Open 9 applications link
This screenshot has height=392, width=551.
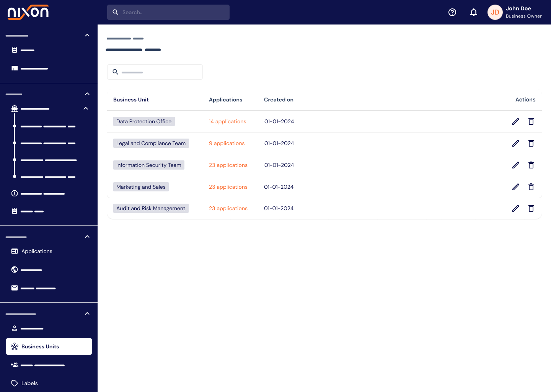click(x=227, y=143)
